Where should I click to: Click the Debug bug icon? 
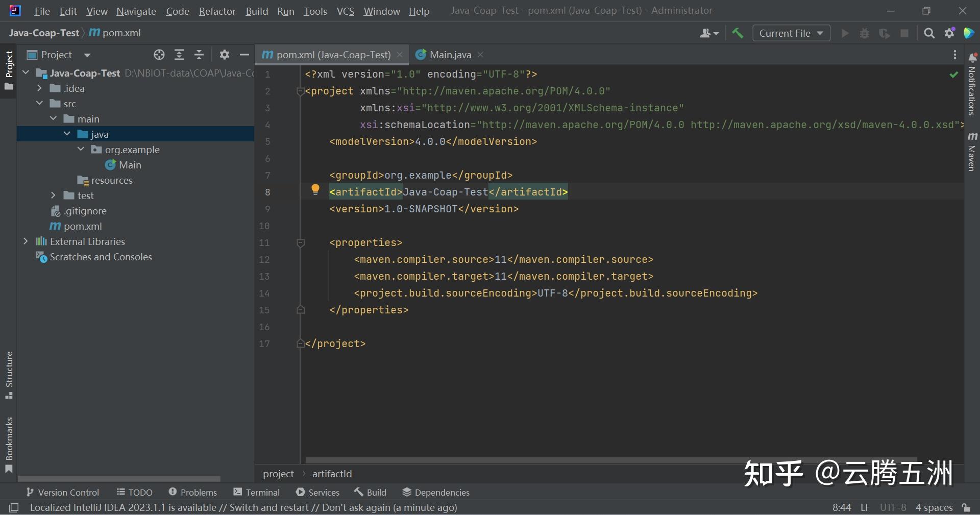pyautogui.click(x=865, y=33)
